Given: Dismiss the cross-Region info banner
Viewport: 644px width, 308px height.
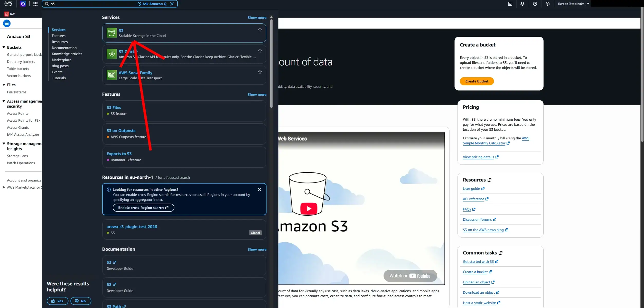Looking at the screenshot, I should (259, 189).
